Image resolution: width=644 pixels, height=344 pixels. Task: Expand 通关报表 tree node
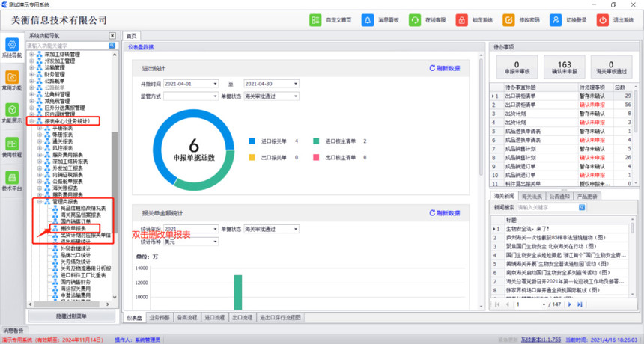(x=40, y=141)
